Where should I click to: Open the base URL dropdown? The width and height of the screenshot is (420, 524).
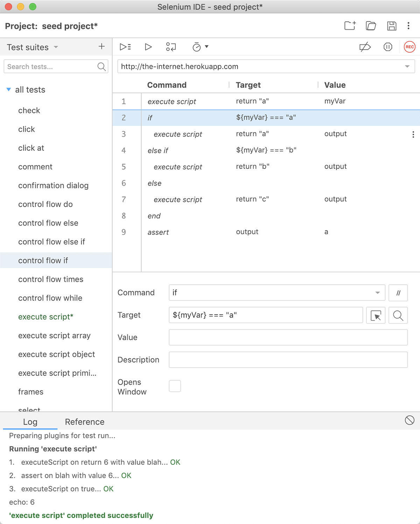407,67
